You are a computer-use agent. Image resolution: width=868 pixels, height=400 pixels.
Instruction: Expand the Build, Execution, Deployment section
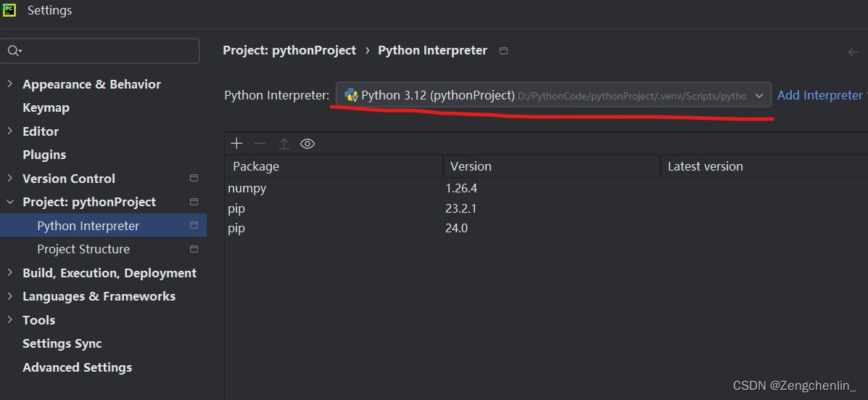(9, 272)
